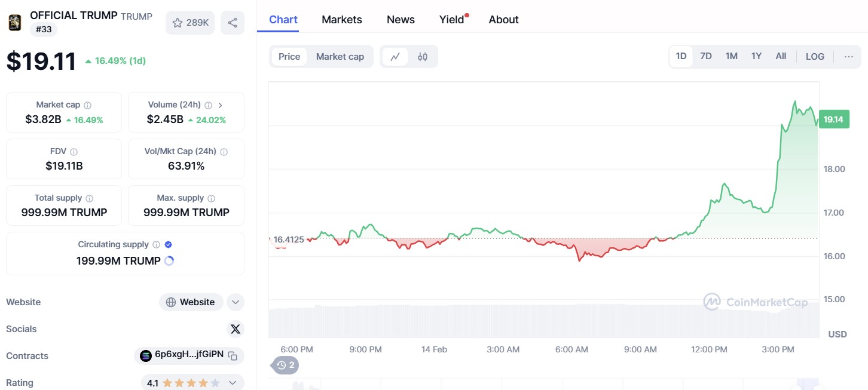Click the circulating supply progress ring
Image resolution: width=868 pixels, height=390 pixels.
pyautogui.click(x=169, y=261)
